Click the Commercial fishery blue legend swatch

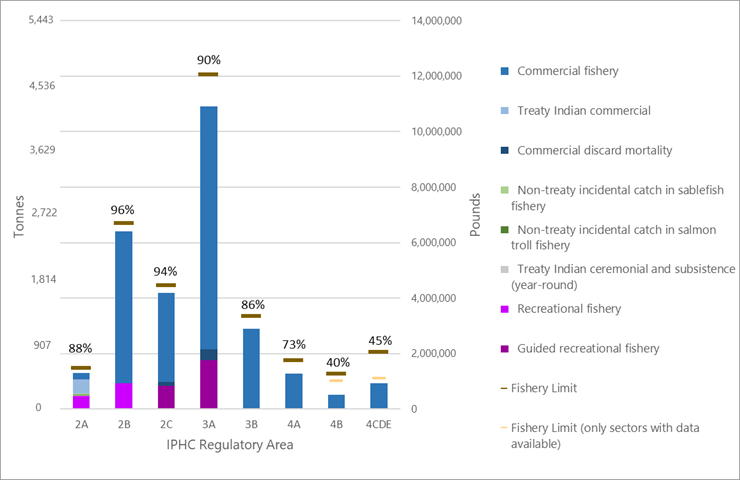pos(503,71)
